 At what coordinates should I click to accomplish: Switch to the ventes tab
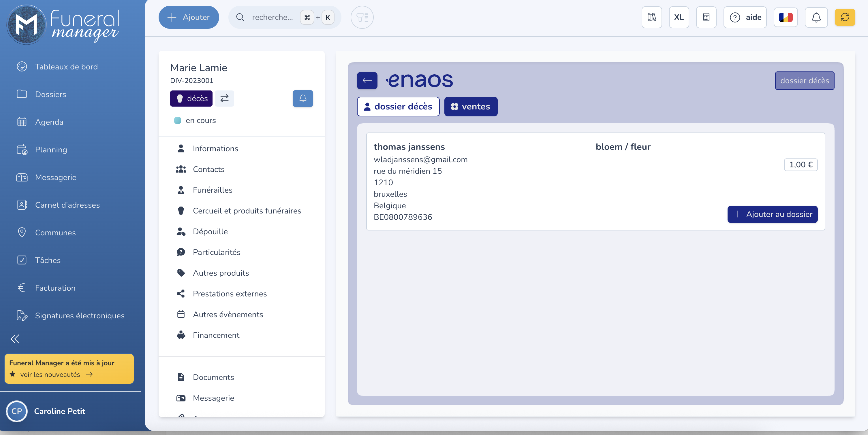[470, 107]
